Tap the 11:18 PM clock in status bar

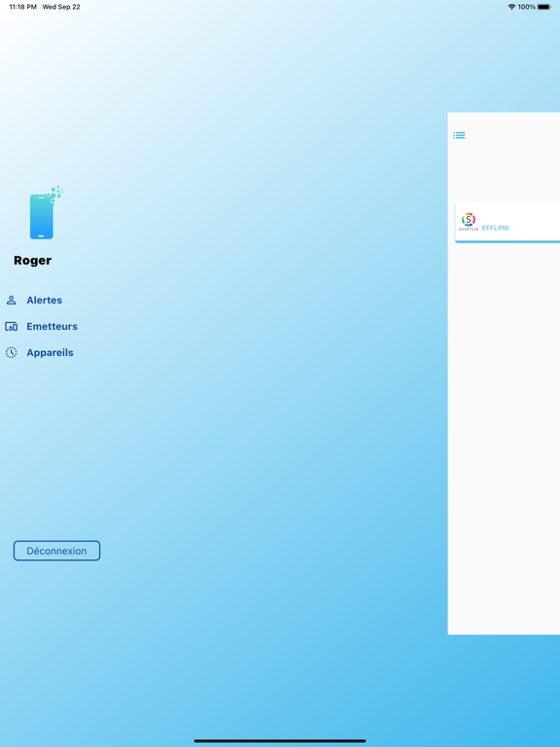pyautogui.click(x=23, y=7)
